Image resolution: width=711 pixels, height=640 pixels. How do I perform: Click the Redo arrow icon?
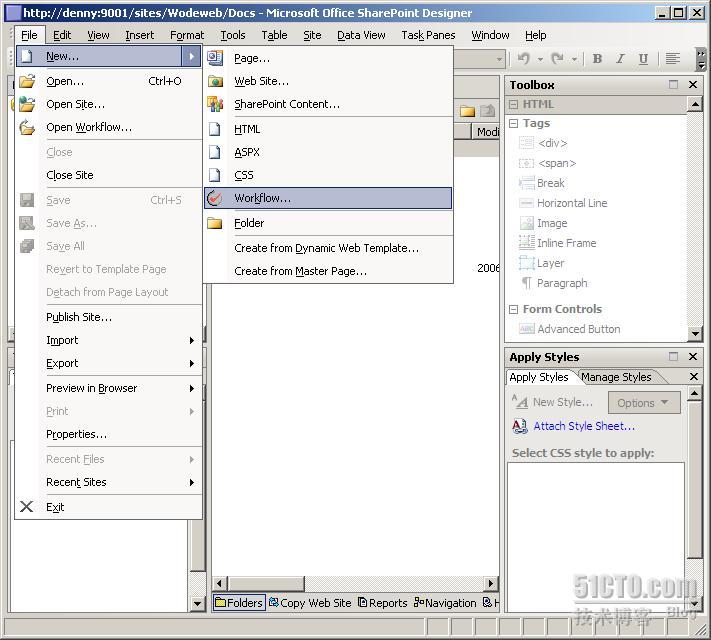557,59
